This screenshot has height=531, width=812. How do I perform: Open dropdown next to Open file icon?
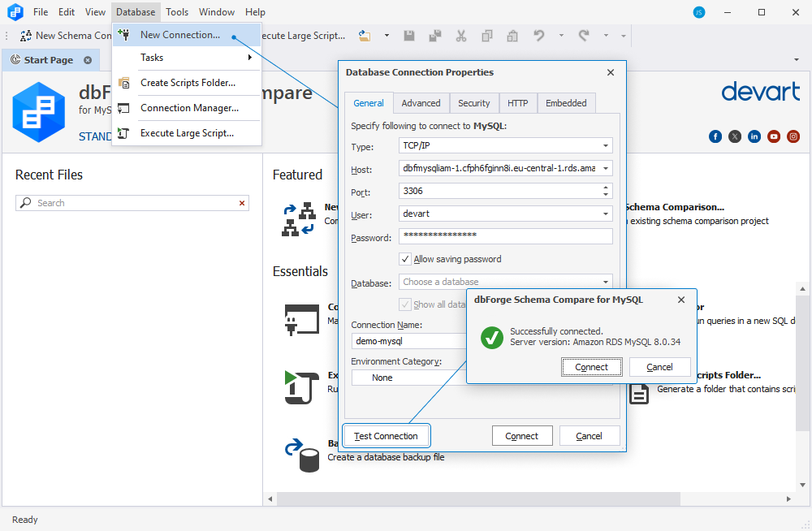(387, 36)
